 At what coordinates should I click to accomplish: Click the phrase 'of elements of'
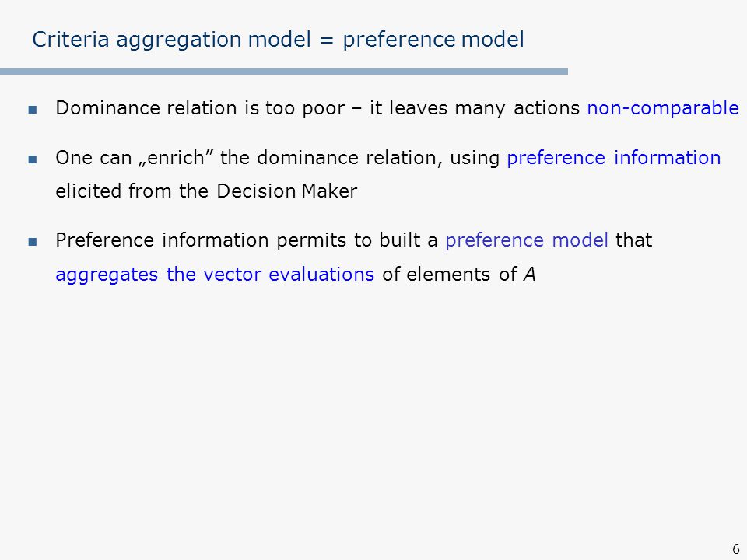coord(450,275)
